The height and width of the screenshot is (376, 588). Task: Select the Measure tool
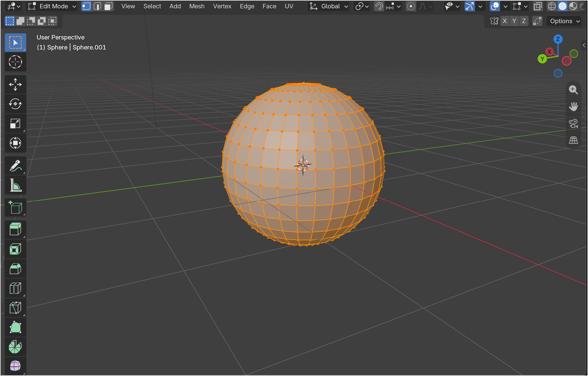(15, 185)
